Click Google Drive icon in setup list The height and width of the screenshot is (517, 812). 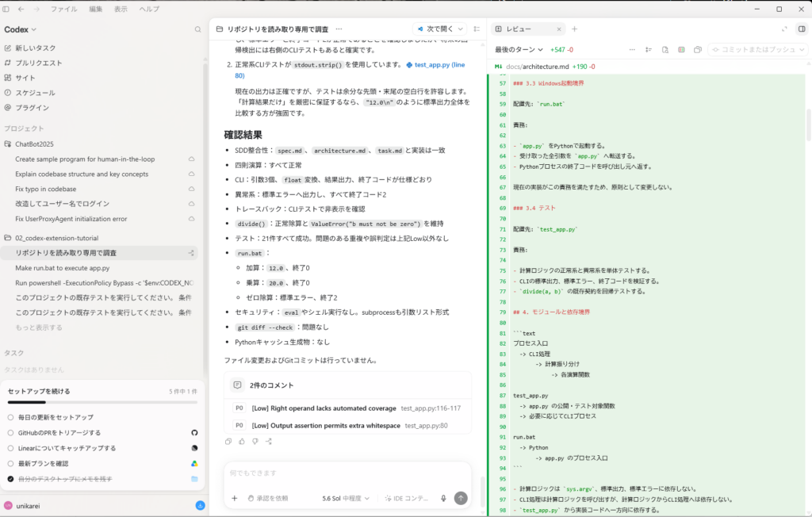(x=194, y=464)
